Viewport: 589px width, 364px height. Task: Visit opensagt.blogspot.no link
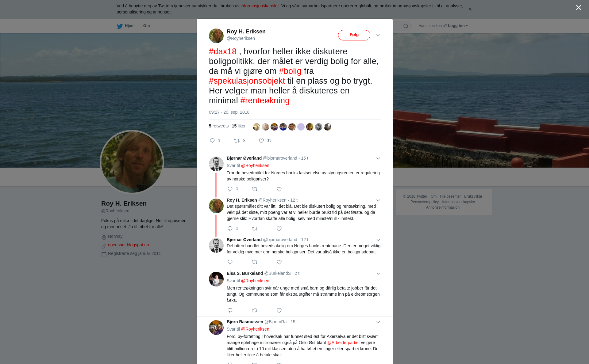click(129, 245)
